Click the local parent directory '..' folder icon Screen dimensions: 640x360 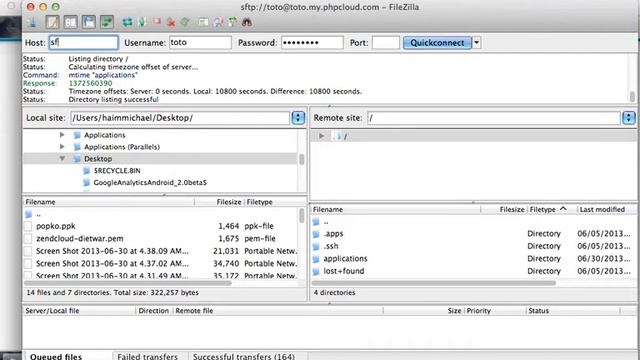click(x=28, y=214)
